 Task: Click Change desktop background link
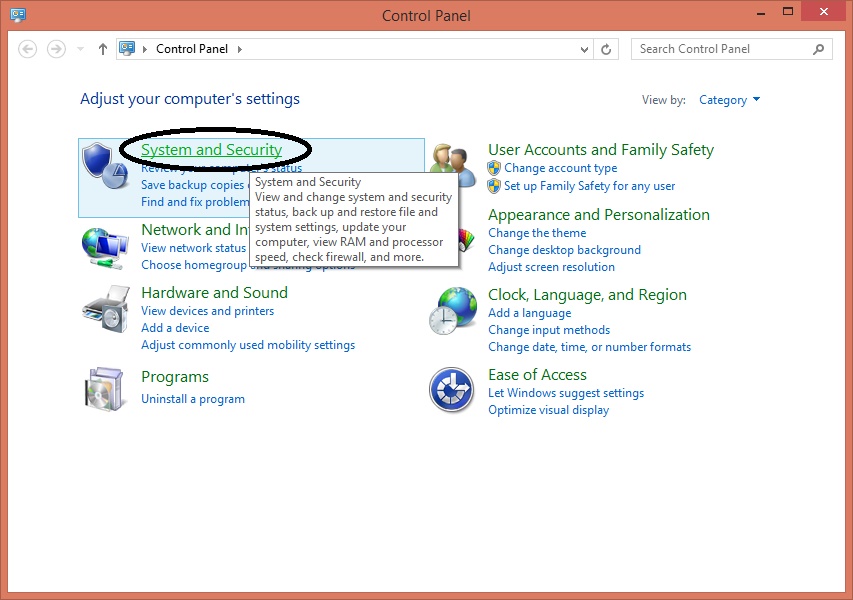point(565,250)
